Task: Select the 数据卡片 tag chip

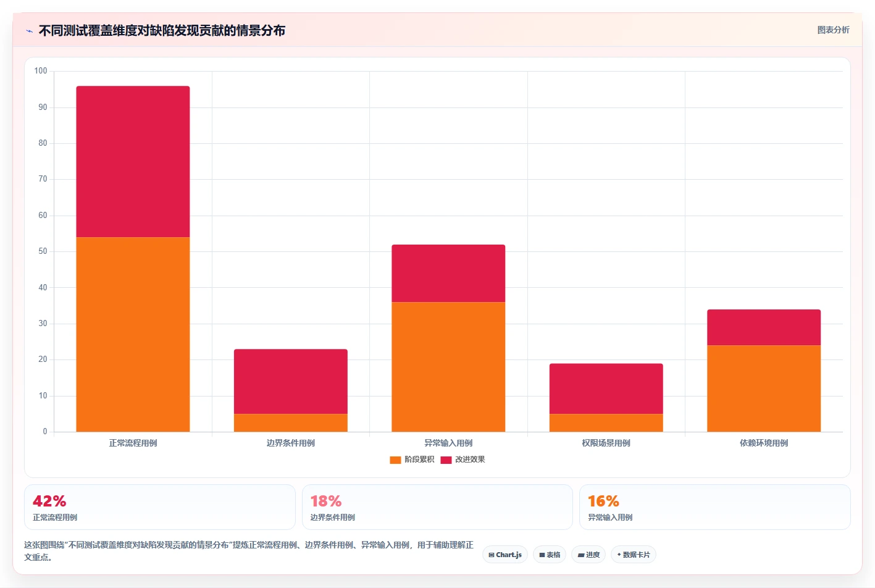Action: [x=634, y=555]
